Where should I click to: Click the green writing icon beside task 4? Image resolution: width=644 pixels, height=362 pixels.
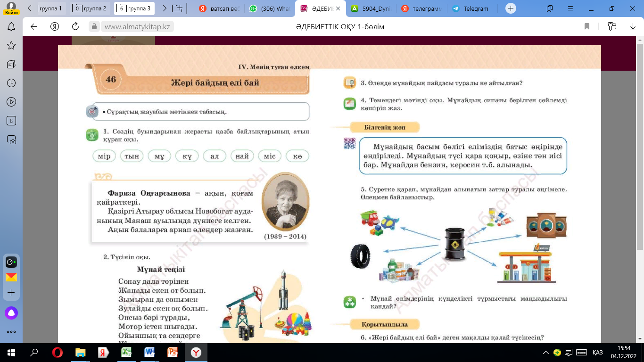point(349,103)
